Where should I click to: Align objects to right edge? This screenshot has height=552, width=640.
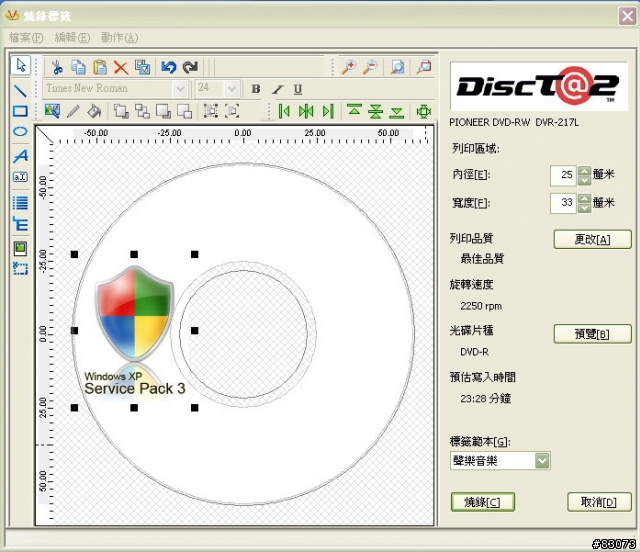click(x=328, y=111)
